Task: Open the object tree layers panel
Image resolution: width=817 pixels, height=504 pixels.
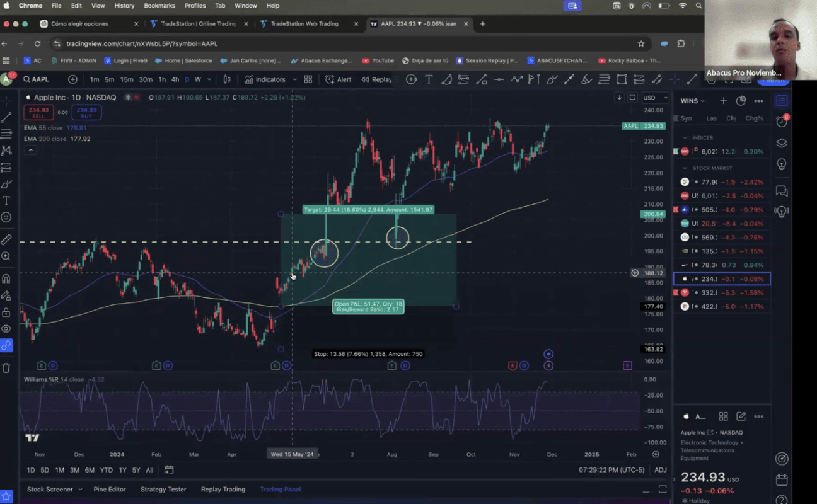Action: [782, 143]
